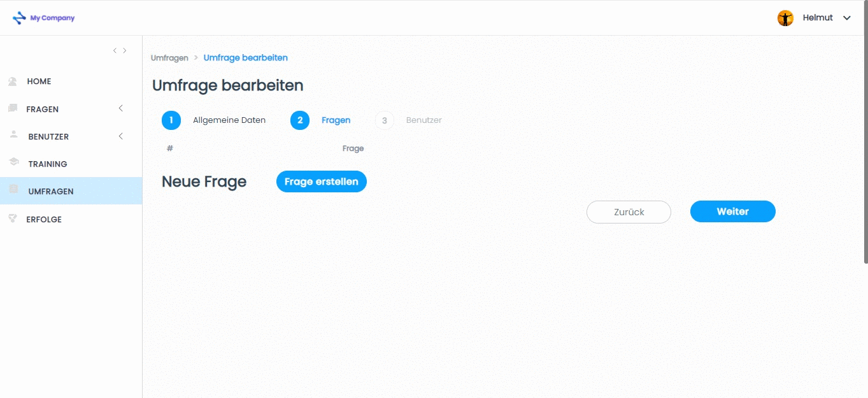Image resolution: width=868 pixels, height=398 pixels.
Task: Click the Fragen chat icon in sidebar
Action: point(12,109)
